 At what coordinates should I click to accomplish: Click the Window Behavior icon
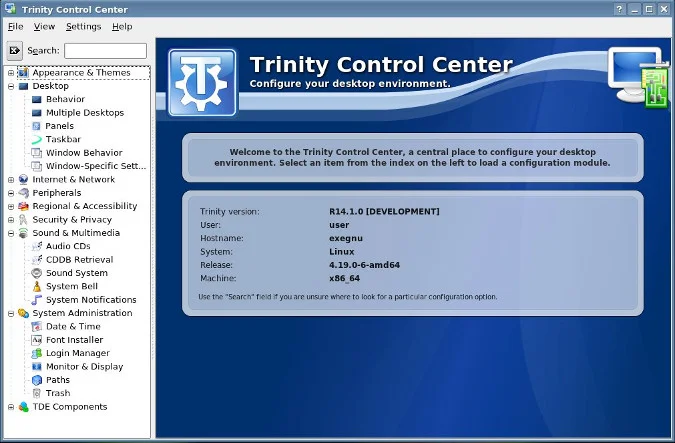pos(37,153)
